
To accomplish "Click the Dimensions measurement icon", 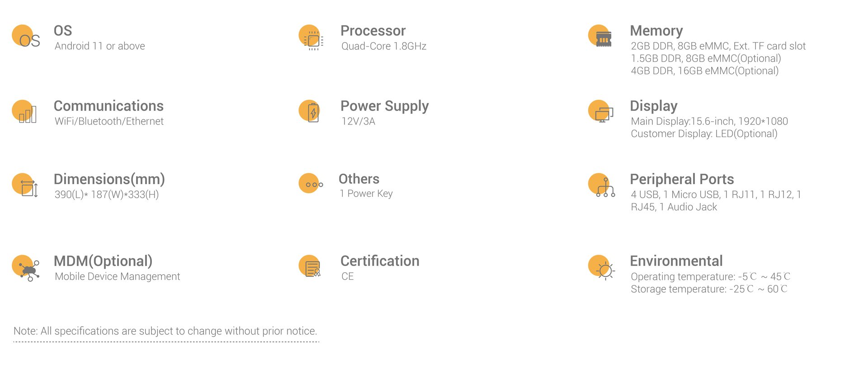I will tap(25, 185).
